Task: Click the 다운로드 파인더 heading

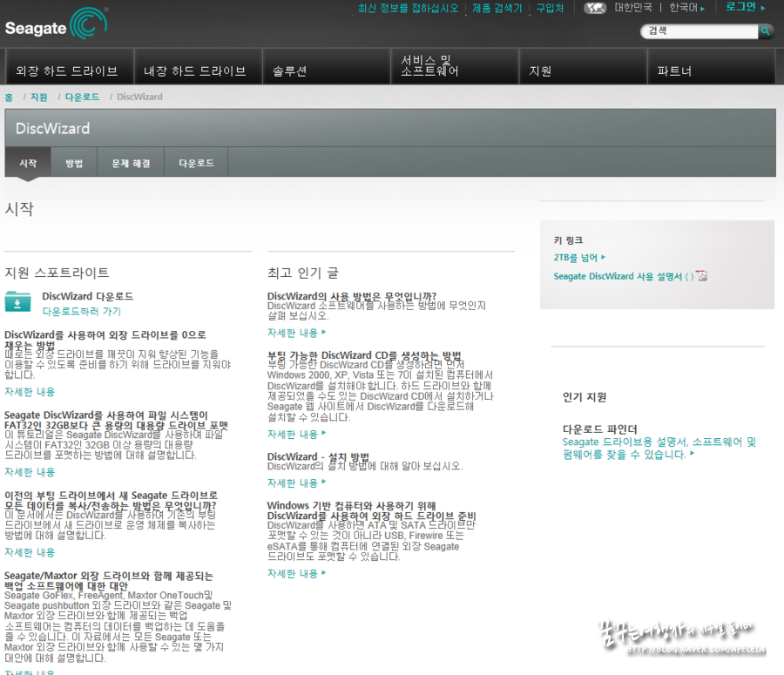Action: point(600,429)
